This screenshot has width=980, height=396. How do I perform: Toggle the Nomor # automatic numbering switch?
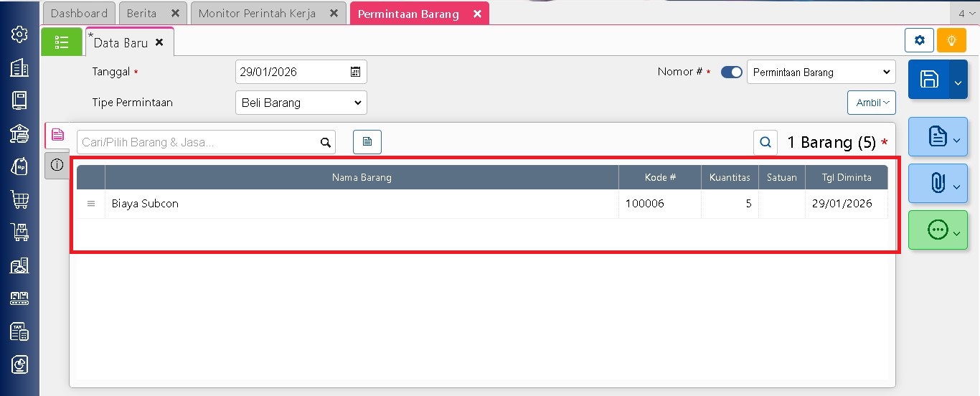point(731,72)
